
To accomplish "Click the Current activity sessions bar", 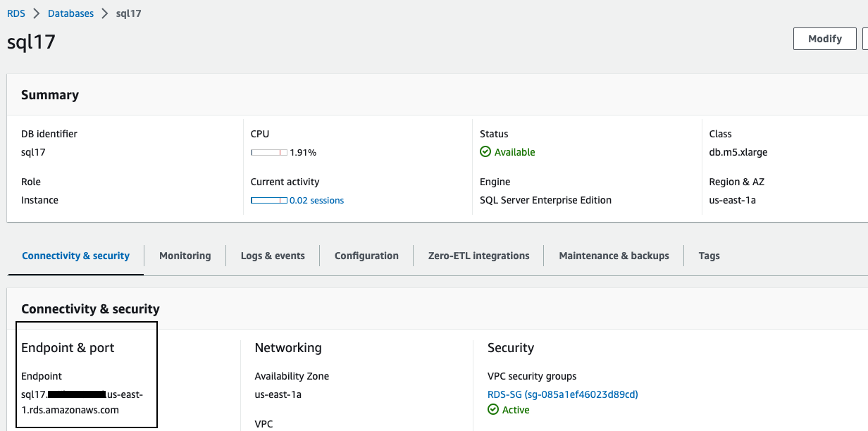I will pos(269,201).
